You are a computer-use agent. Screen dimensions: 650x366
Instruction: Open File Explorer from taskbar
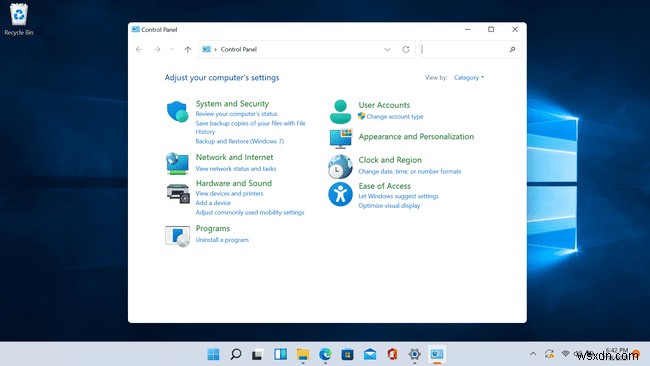[303, 354]
